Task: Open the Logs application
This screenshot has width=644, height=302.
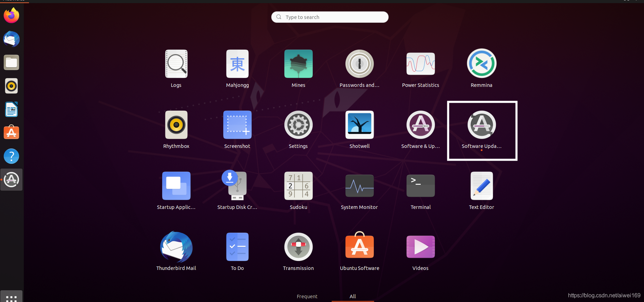Action: 176,64
